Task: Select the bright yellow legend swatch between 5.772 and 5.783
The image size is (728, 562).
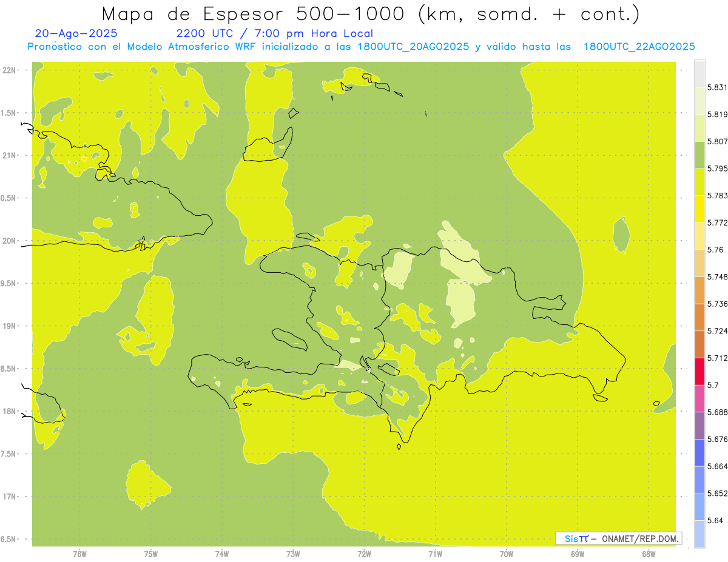Action: pos(699,209)
